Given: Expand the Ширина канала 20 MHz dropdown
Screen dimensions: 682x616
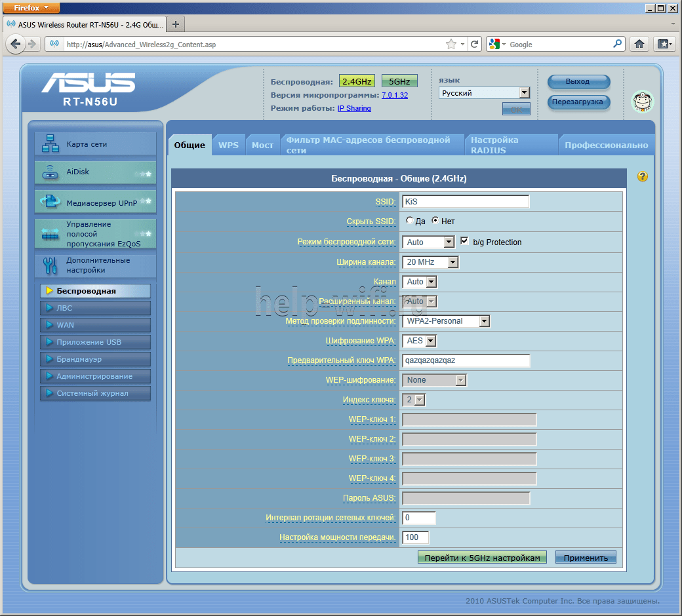Looking at the screenshot, I should coord(430,262).
